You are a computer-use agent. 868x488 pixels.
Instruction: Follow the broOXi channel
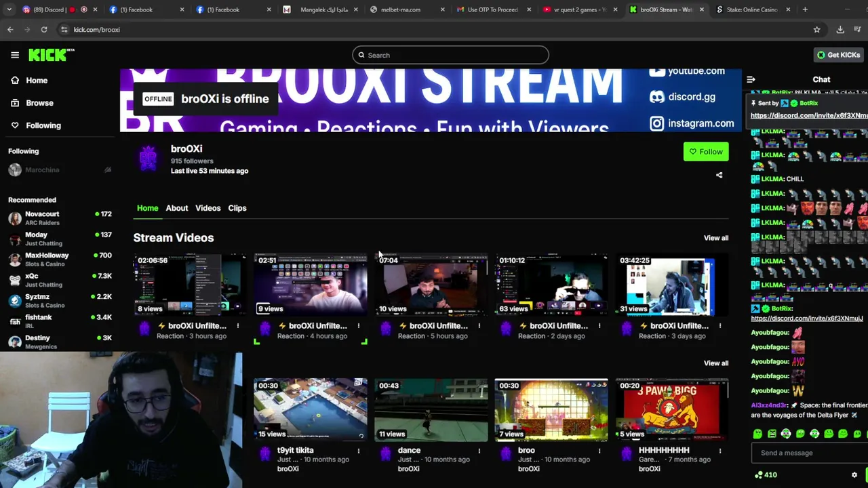[706, 152]
